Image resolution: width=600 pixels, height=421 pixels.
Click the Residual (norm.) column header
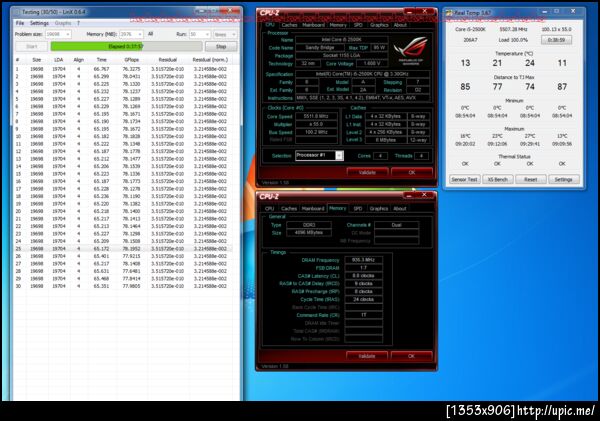tap(210, 60)
